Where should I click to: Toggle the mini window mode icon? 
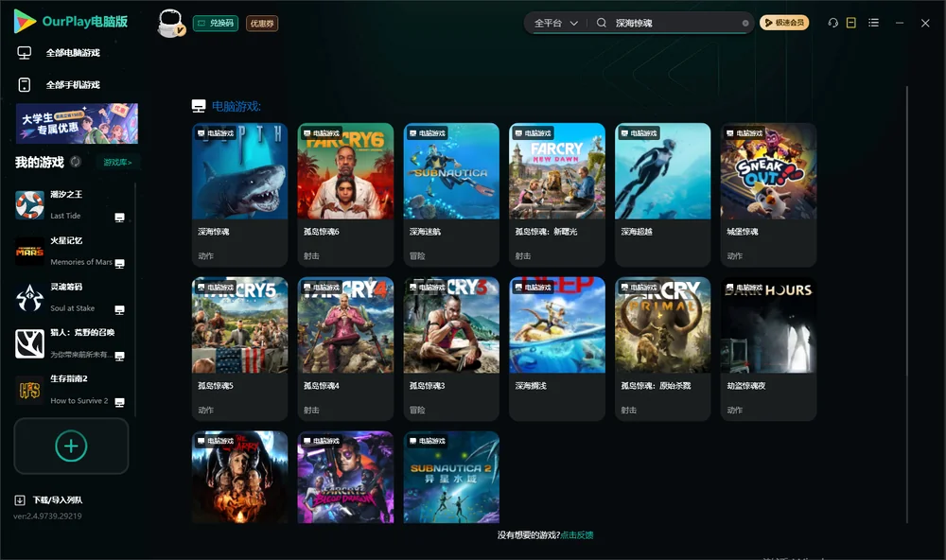pos(851,23)
